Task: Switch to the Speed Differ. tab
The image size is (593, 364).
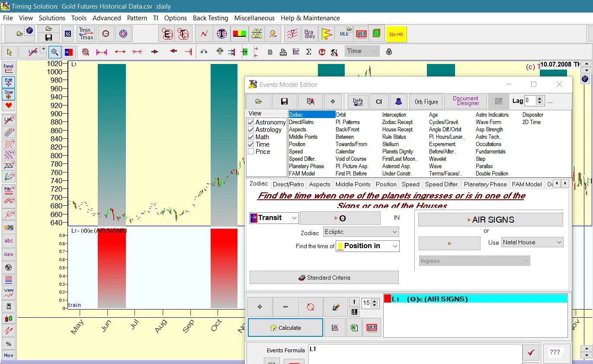Action: click(442, 184)
